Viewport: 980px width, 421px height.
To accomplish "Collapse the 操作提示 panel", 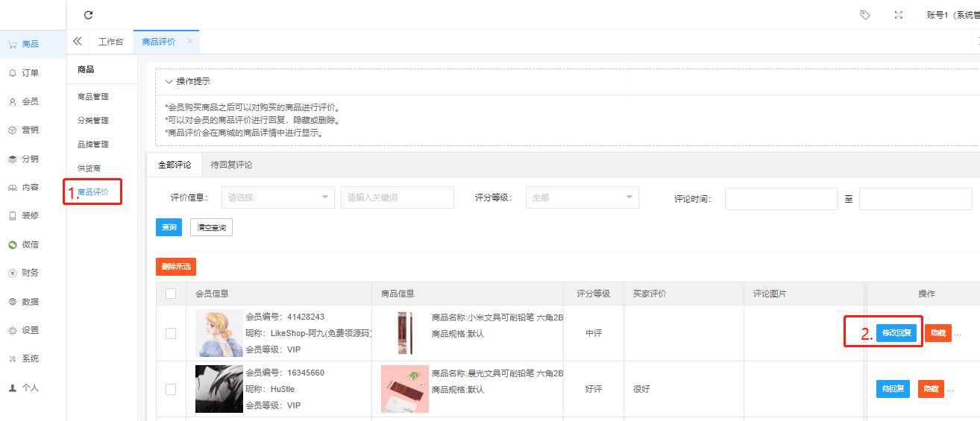I will pos(169,81).
